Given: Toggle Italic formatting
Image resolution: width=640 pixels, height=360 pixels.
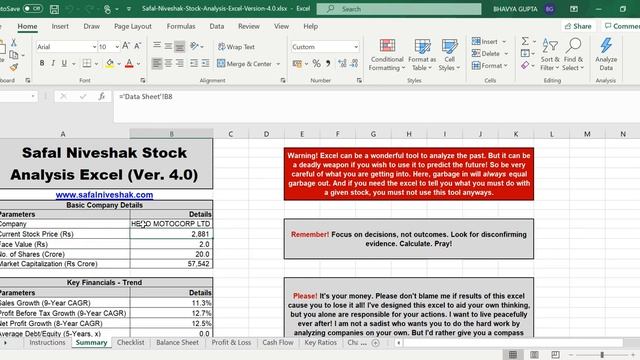Looking at the screenshot, I should point(53,63).
